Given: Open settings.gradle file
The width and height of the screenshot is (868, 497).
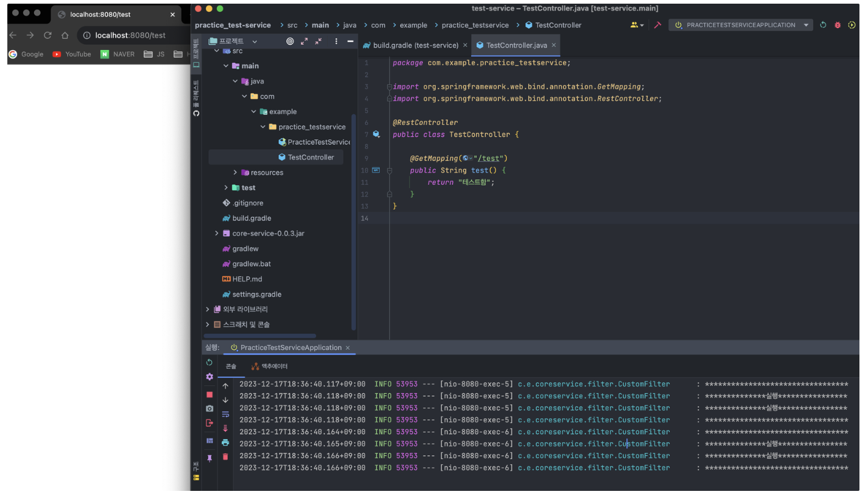Looking at the screenshot, I should (x=252, y=294).
